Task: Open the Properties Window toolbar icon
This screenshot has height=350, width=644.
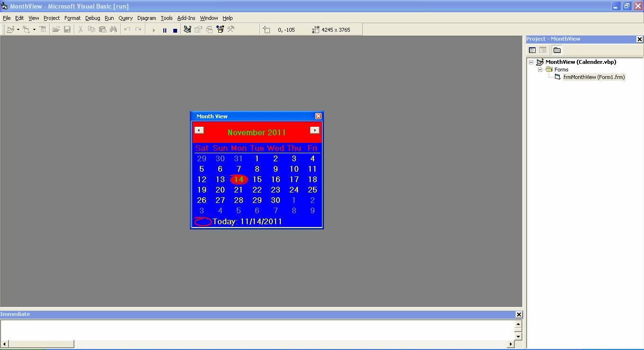Action: 198,29
